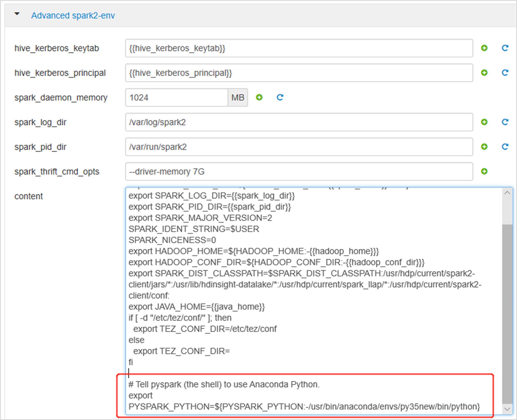Click the scrollbar up arrow in content area
Image resolution: width=517 pixels, height=420 pixels.
click(x=508, y=193)
